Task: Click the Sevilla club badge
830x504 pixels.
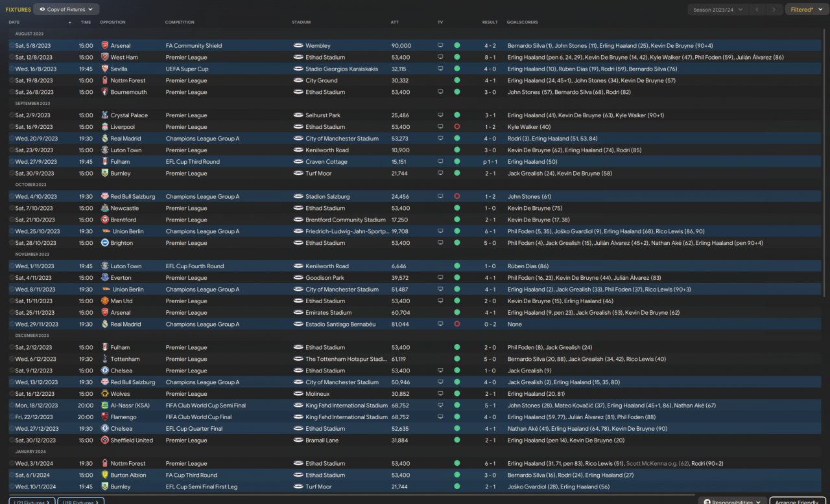Action: pyautogui.click(x=105, y=69)
